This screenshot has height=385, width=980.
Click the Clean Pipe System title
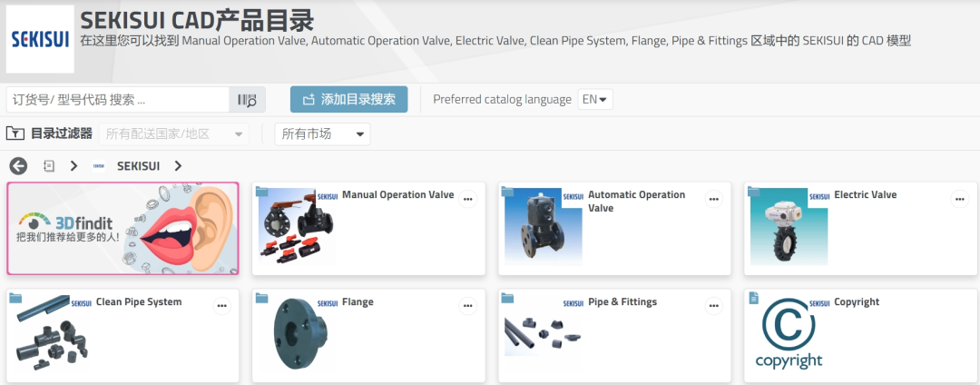point(139,301)
